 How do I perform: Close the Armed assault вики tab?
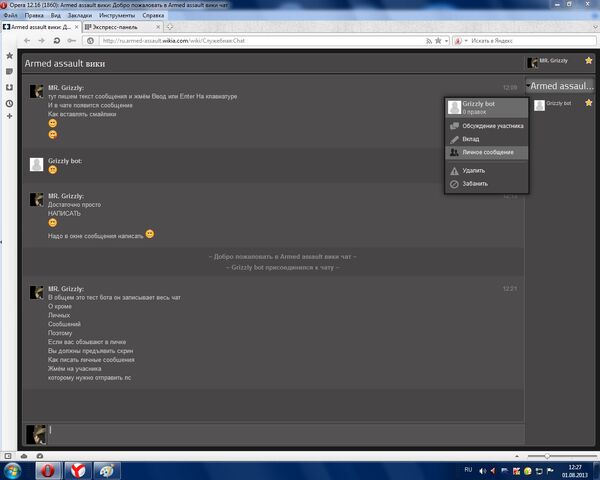pos(77,27)
